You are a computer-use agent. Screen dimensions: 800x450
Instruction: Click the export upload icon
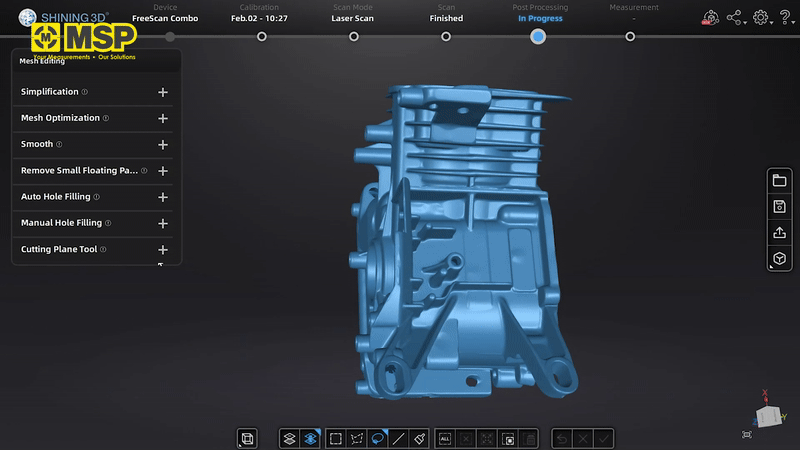click(x=779, y=232)
